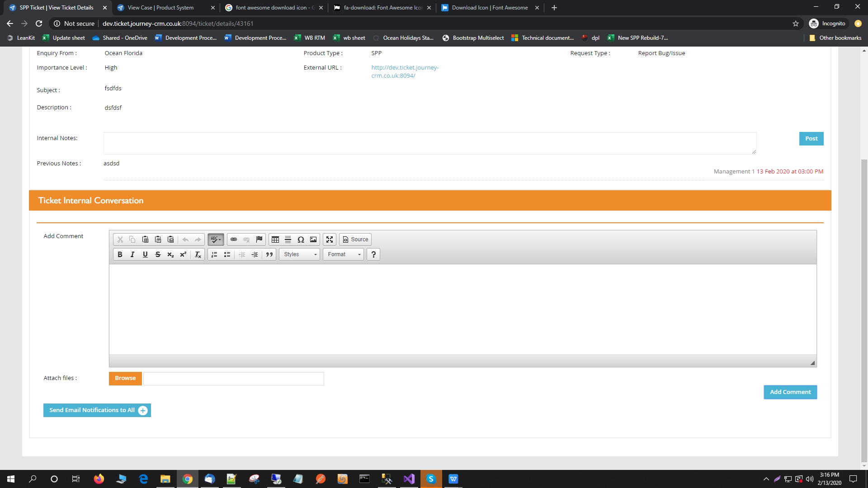
Task: Open the Styles dropdown
Action: point(299,254)
